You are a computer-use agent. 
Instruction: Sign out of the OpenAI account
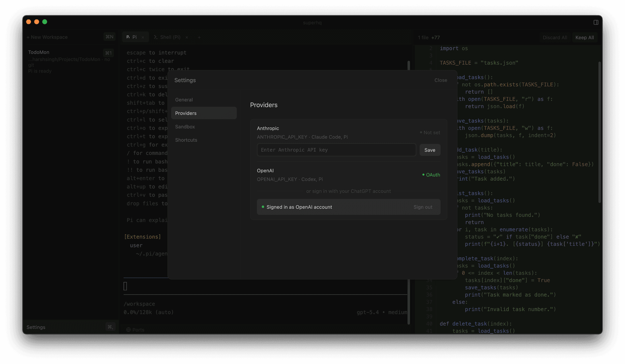pyautogui.click(x=423, y=207)
